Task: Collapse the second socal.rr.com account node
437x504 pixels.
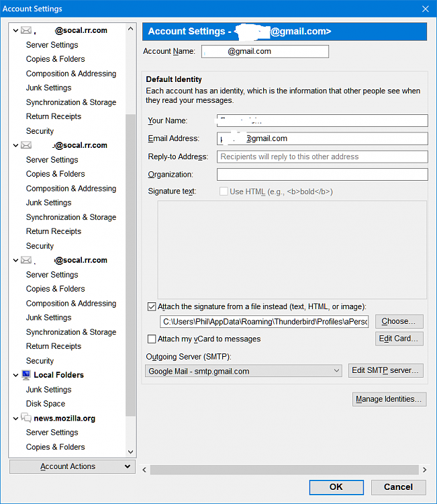Action: (x=15, y=146)
